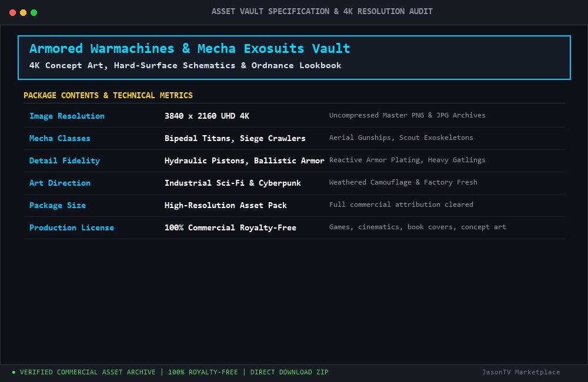Click the subtitle '4K Concept Art, Hard-Surface Schematics & Ordnance Lookbook'
Viewport: 588px width, 382px height.
[185, 66]
